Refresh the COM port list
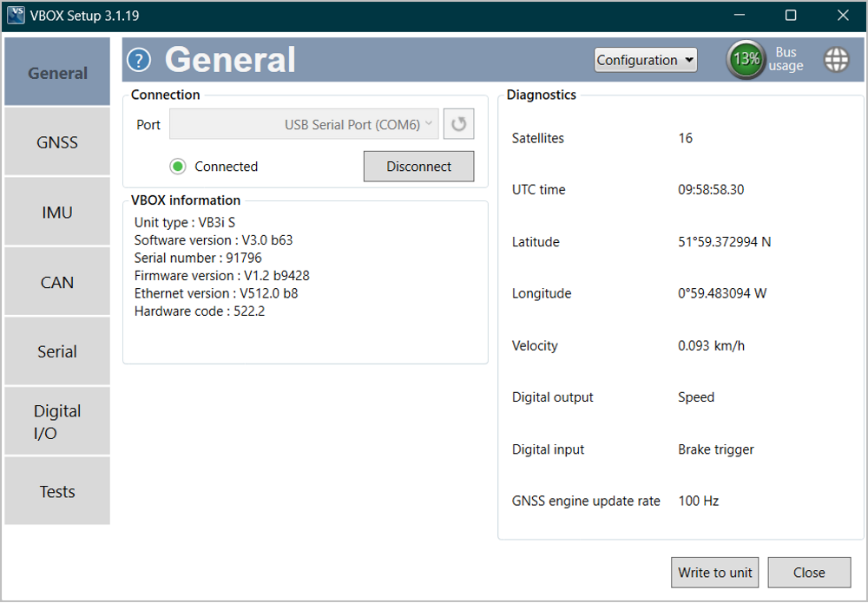 point(458,124)
